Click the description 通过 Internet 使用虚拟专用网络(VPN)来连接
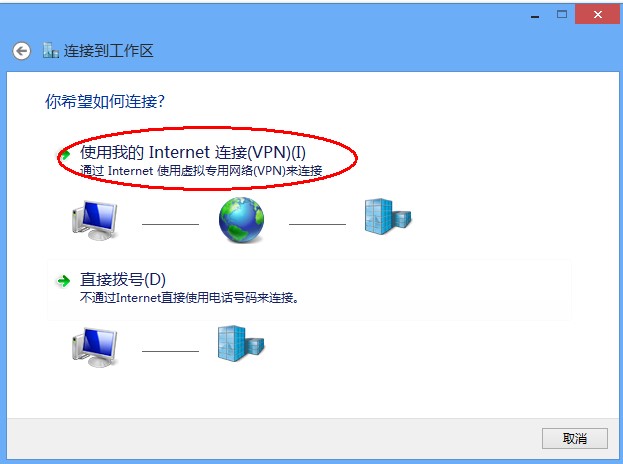This screenshot has height=464, width=623. click(x=201, y=171)
